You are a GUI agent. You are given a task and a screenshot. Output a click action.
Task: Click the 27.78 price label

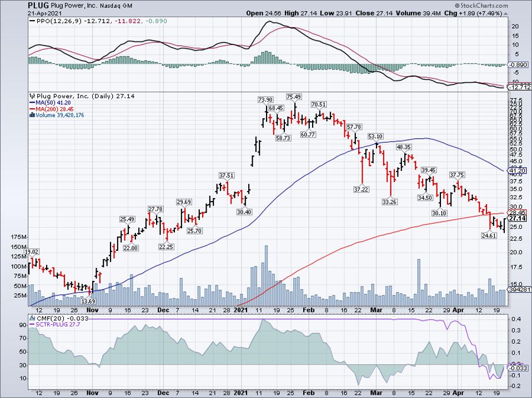tap(155, 209)
